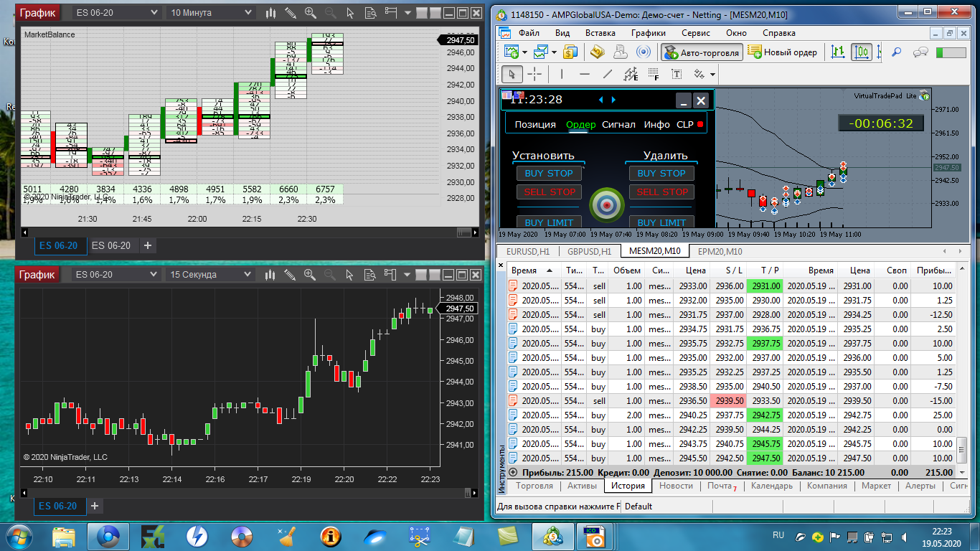Image resolution: width=980 pixels, height=551 pixels.
Task: Select the text label drawing tool
Action: [x=677, y=74]
